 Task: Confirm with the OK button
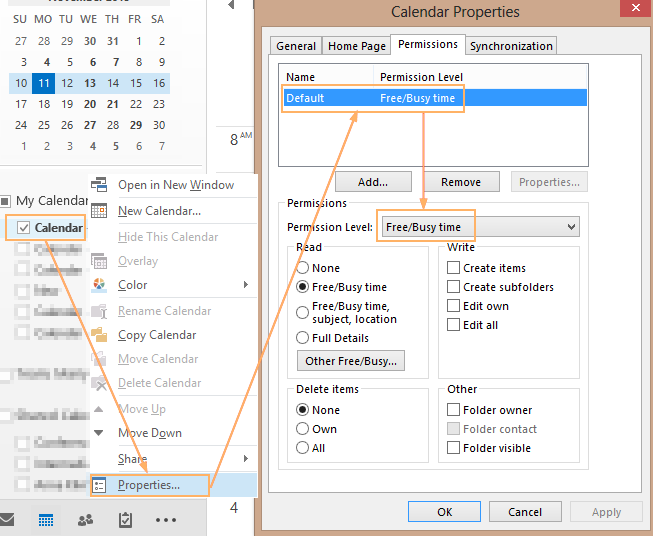pos(444,511)
